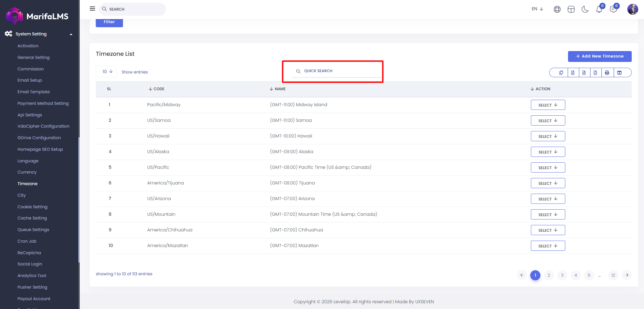Screen dimensions: 644x309
Task: Go to pagination page 3
Action: [x=562, y=275]
